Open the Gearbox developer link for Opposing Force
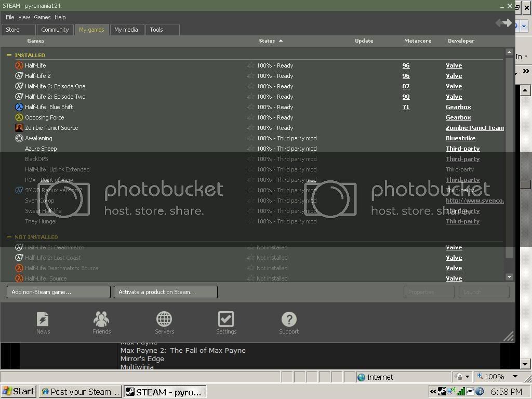Screen dimensions: 532x399 [x=458, y=117]
